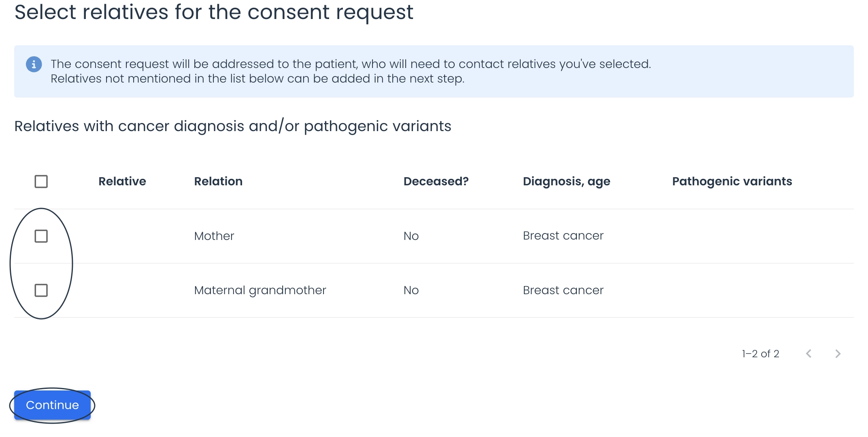Click the 1–2 of 2 pagination label
Image resolution: width=868 pixels, height=437 pixels.
[x=760, y=354]
